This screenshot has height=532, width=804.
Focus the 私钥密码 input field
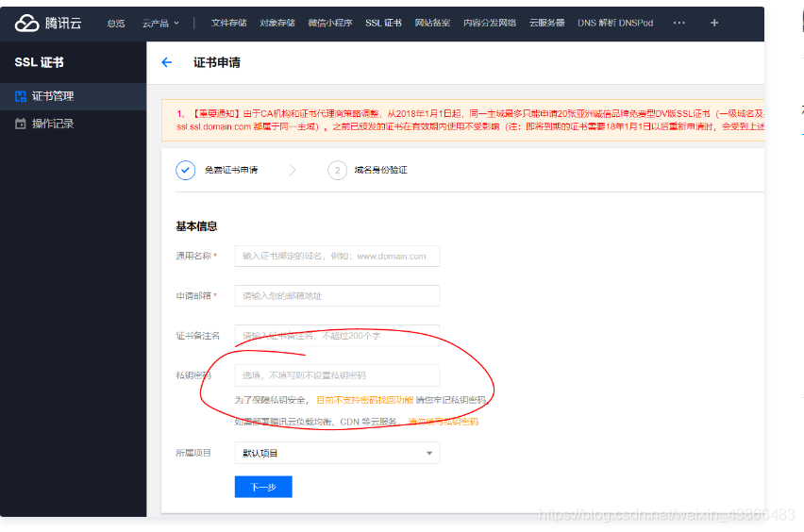click(x=337, y=375)
